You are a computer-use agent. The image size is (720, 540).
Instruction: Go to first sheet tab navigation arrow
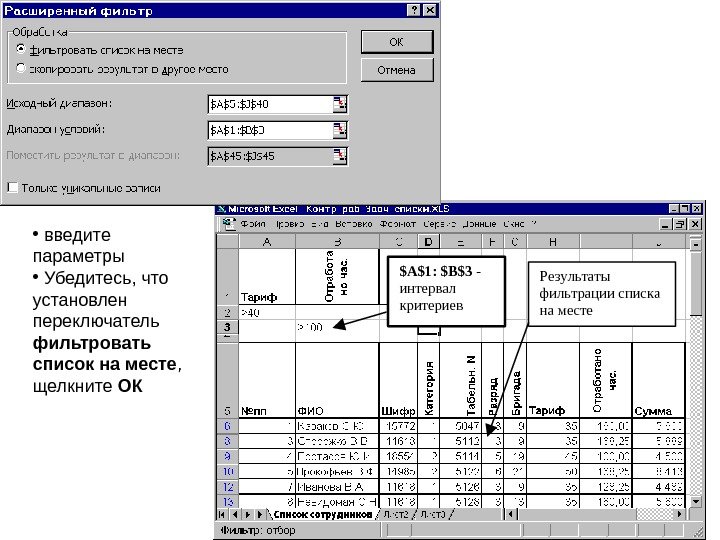pos(222,514)
